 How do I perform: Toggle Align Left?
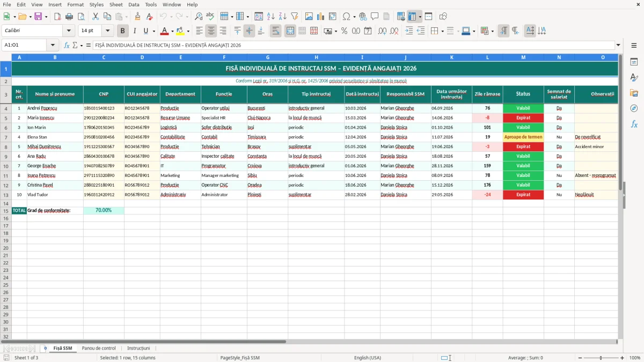(x=200, y=31)
